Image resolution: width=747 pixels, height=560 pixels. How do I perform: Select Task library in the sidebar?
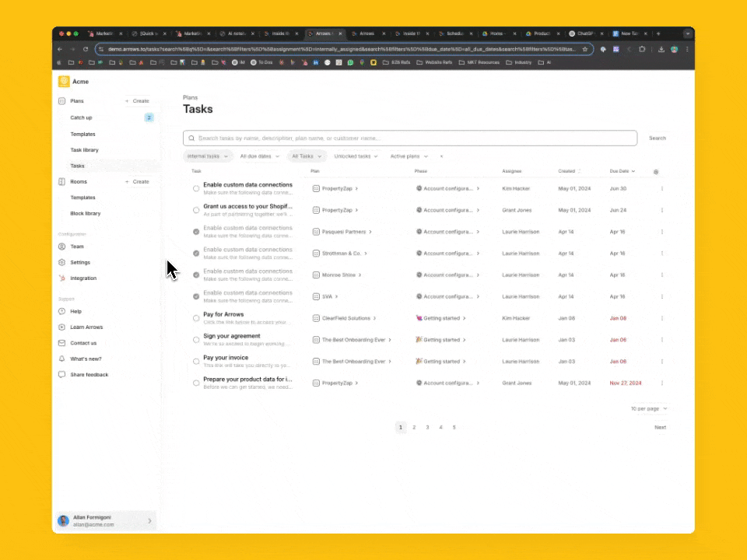pos(85,150)
